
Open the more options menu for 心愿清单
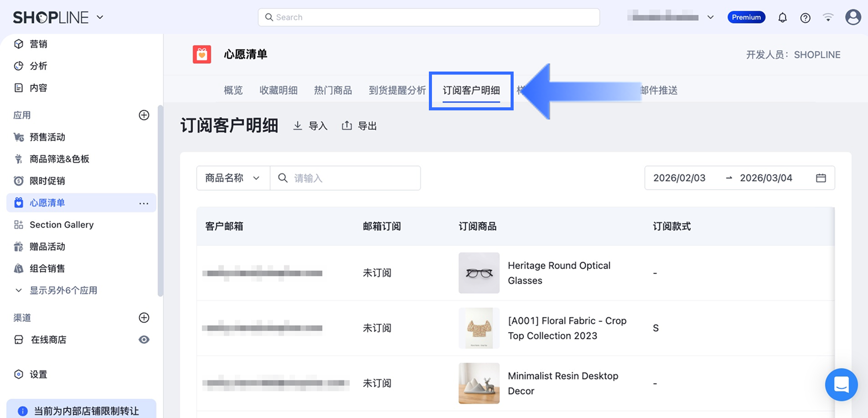[x=144, y=203]
